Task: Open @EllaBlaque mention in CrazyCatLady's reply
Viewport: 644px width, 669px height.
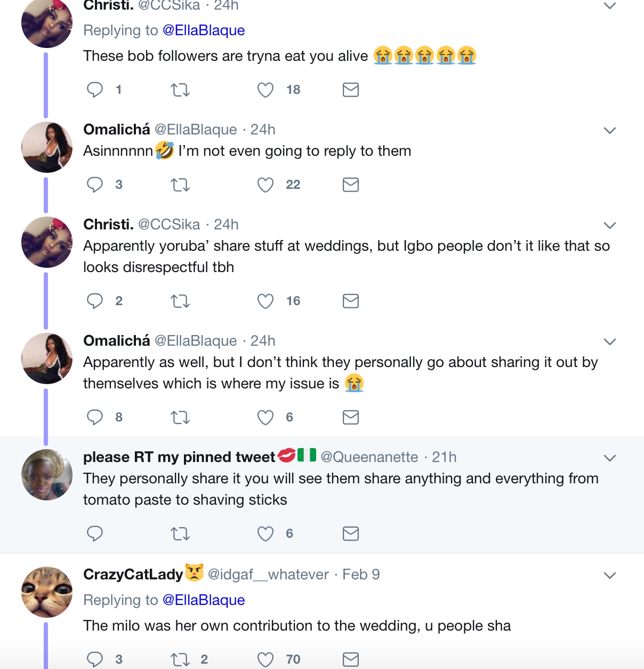Action: click(x=203, y=600)
